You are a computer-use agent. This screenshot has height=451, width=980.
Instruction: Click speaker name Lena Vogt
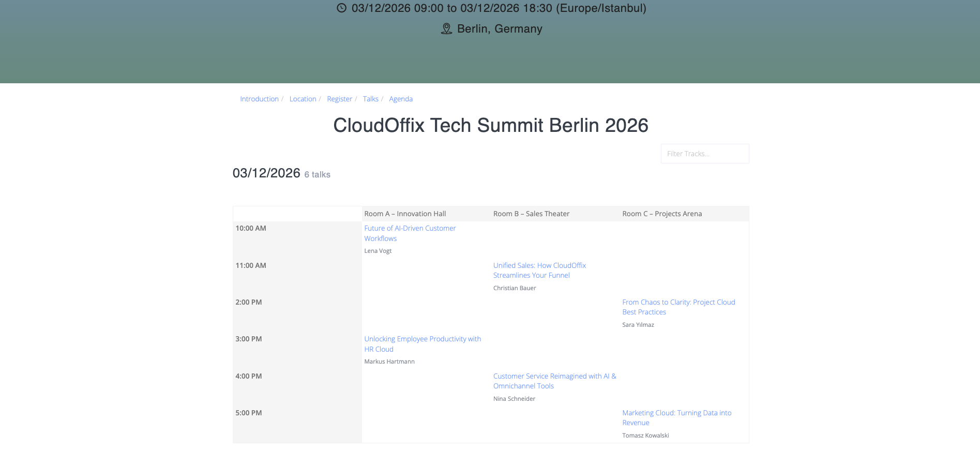click(x=378, y=251)
